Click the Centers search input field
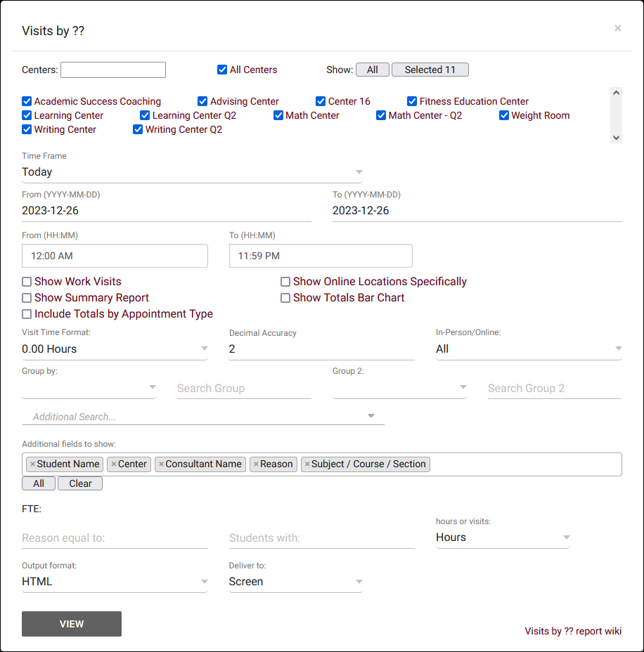The image size is (644, 652). point(113,70)
